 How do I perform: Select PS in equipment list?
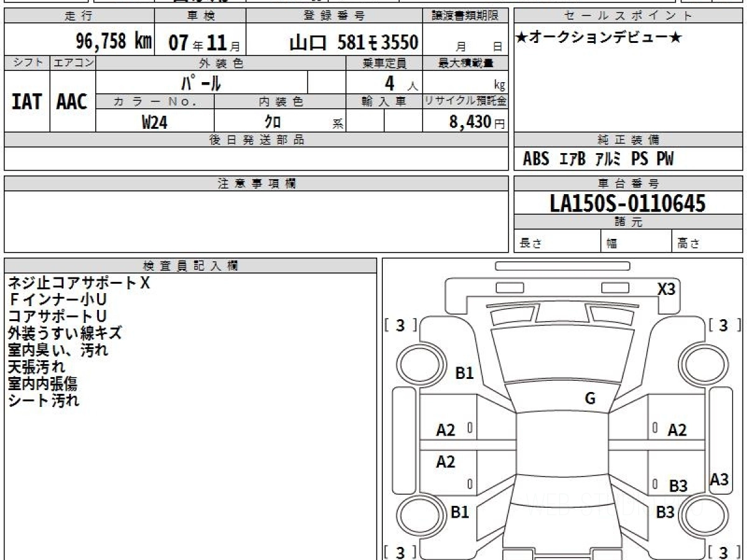(639, 159)
